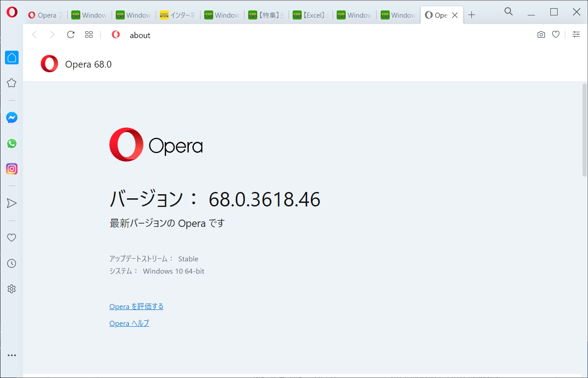The height and width of the screenshot is (378, 588).
Task: Bookmark this page via the address bar heart
Action: [x=555, y=34]
